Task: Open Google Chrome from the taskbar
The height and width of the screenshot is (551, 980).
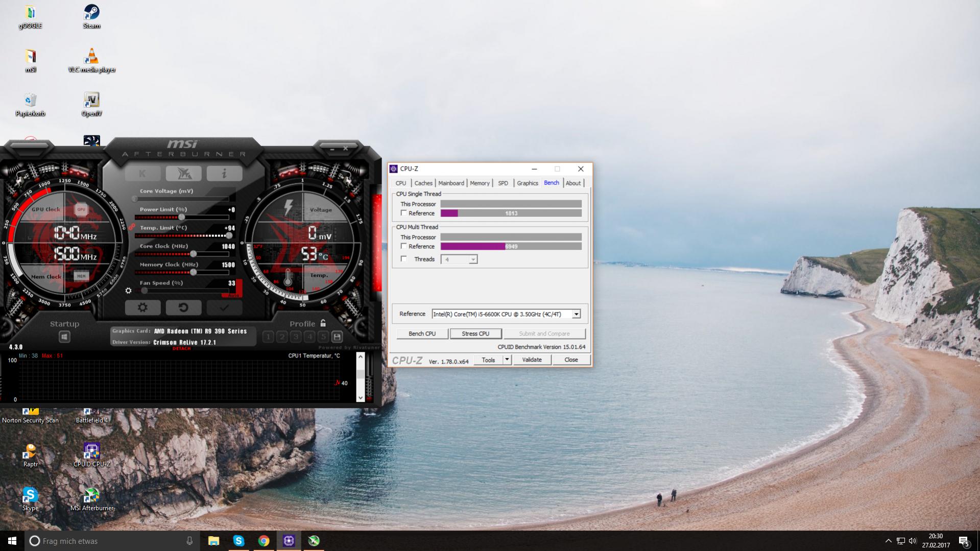Action: 264,541
